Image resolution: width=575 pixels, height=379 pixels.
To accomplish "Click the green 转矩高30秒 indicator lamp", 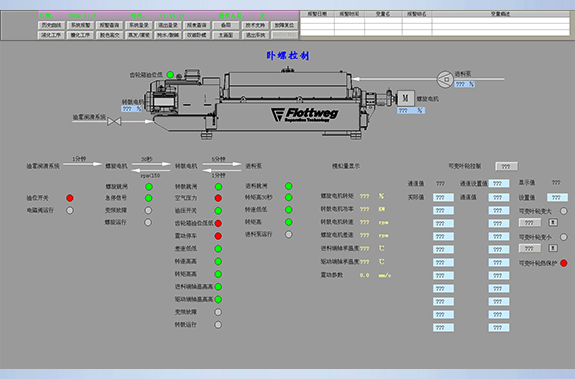I will (x=289, y=198).
